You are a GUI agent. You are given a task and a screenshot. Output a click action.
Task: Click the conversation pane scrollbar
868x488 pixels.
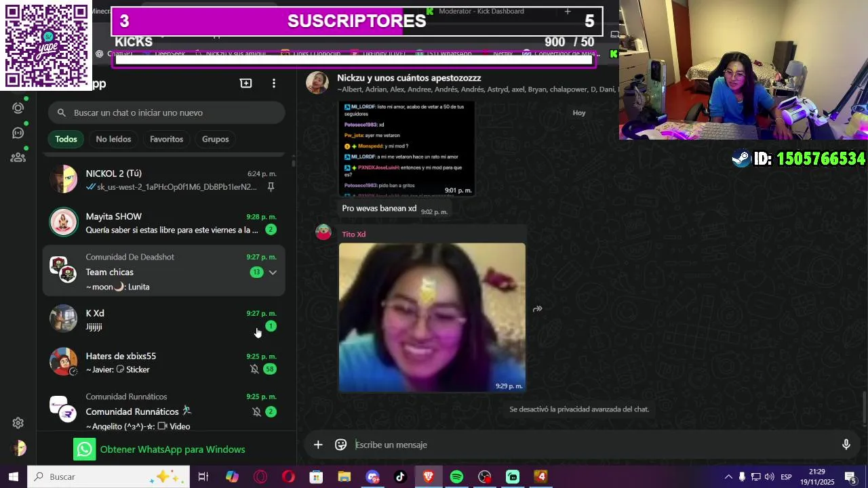[864, 407]
